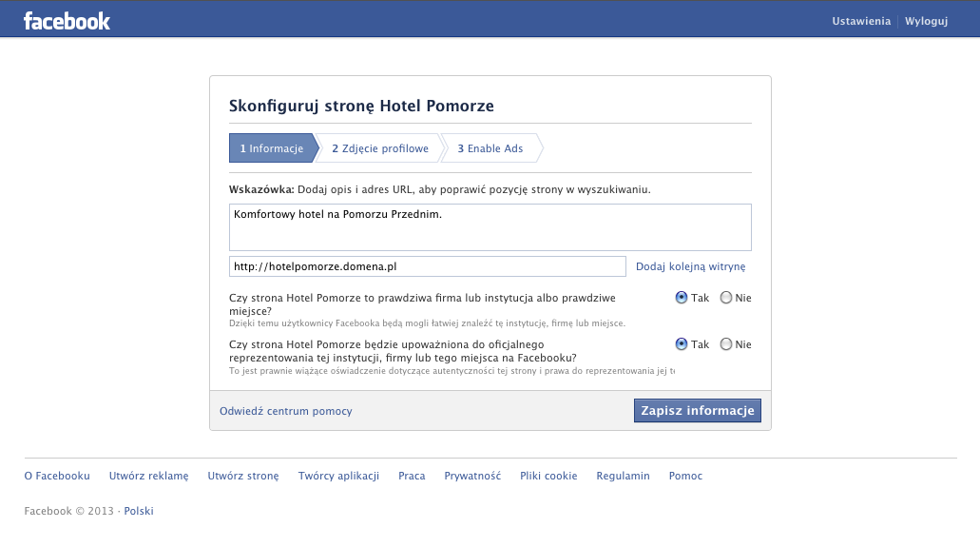
Task: Click the Wskazówka hint text
Action: 440,189
